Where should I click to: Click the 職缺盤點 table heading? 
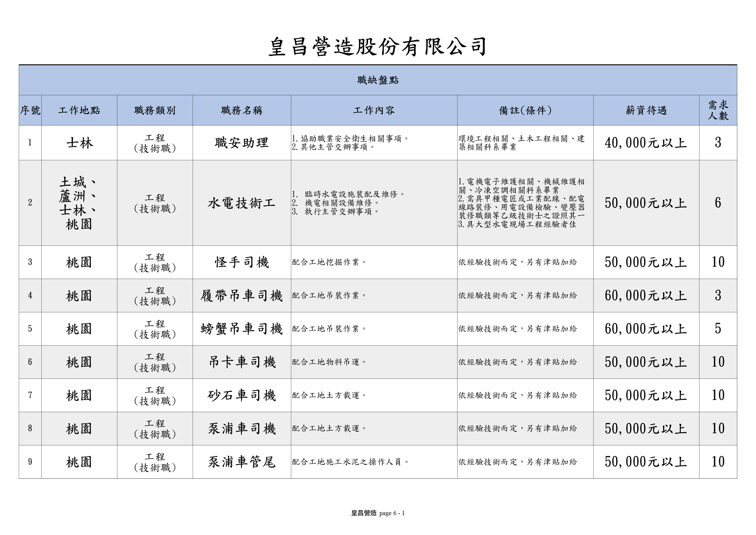point(378,80)
